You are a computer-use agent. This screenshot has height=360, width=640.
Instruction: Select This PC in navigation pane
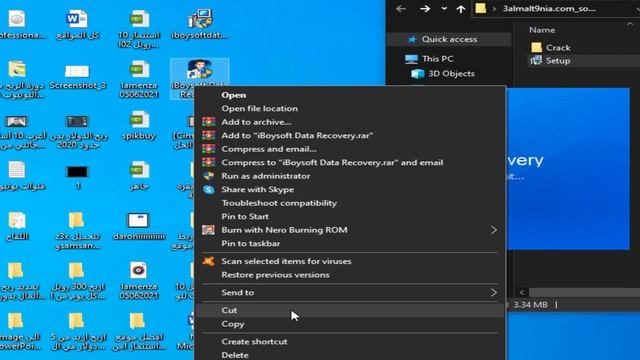438,59
